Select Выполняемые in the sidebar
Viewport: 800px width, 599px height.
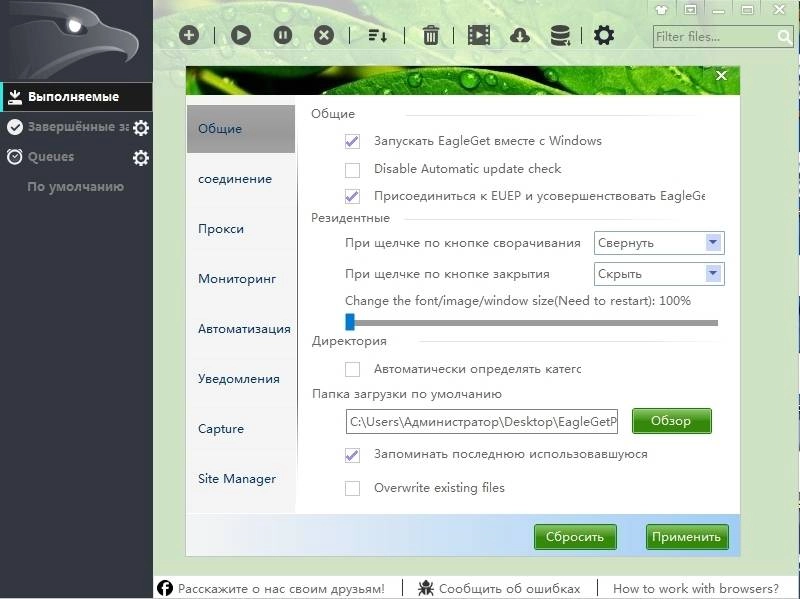coord(77,97)
